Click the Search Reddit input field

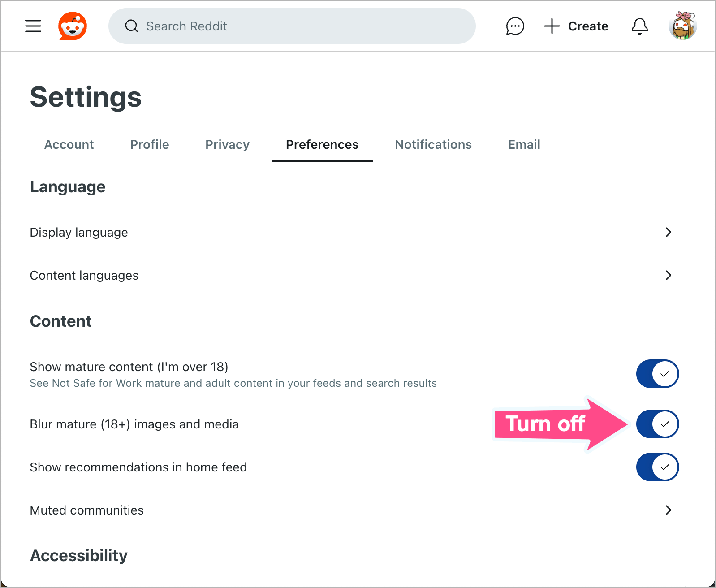coord(291,26)
